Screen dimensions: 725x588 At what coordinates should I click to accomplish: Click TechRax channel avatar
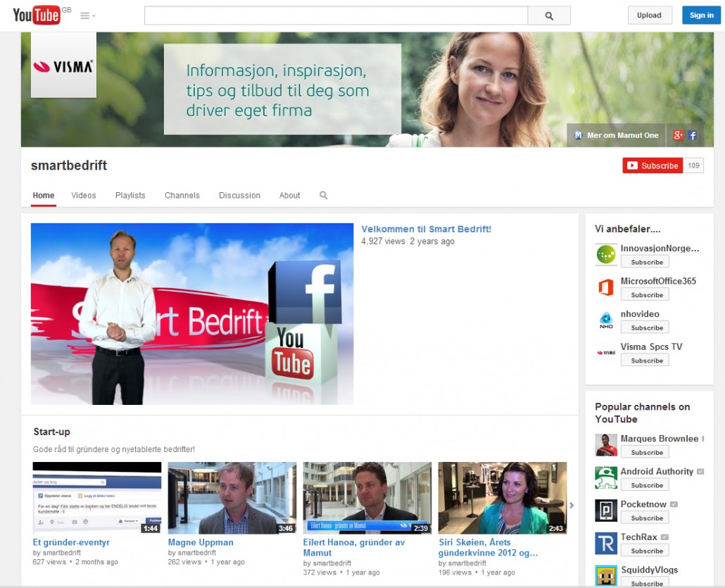606,544
